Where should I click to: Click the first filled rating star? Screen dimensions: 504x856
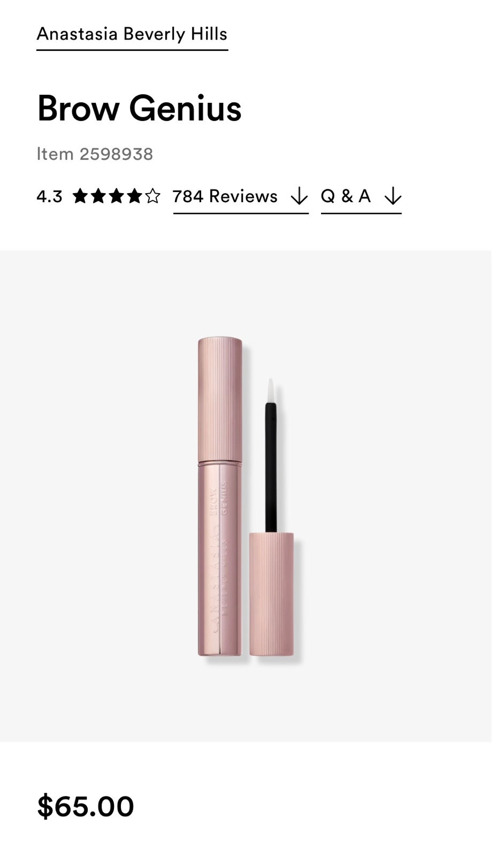pyautogui.click(x=80, y=196)
